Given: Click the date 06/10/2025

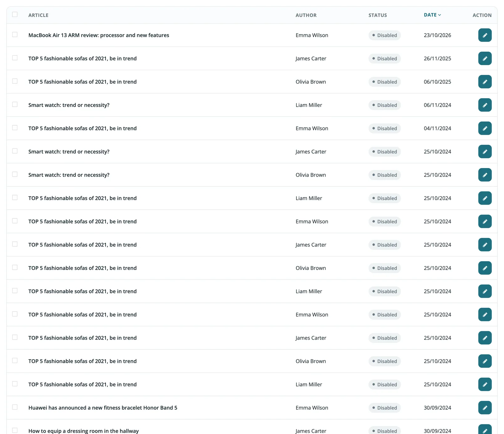Looking at the screenshot, I should tap(437, 82).
